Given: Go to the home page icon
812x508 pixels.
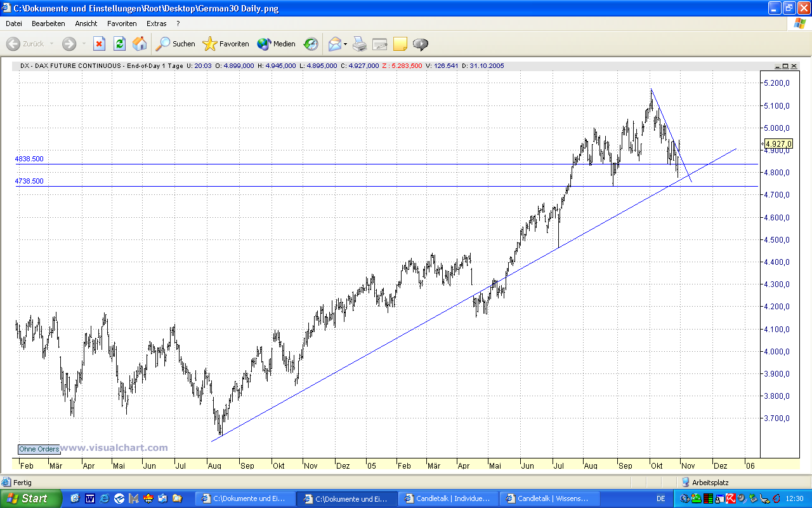Looking at the screenshot, I should point(140,44).
